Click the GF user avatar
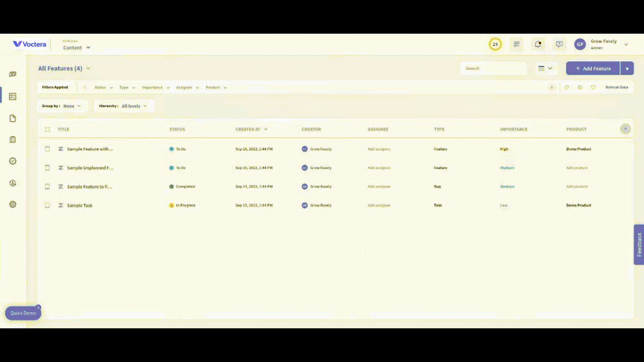Viewport: 644px width, 362px height. [580, 44]
